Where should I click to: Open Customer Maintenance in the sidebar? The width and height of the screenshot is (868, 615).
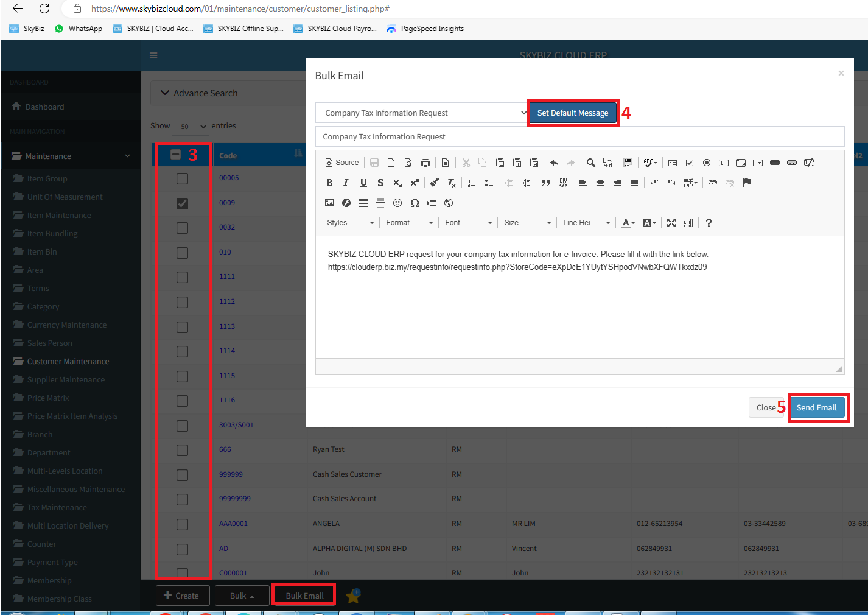click(68, 361)
